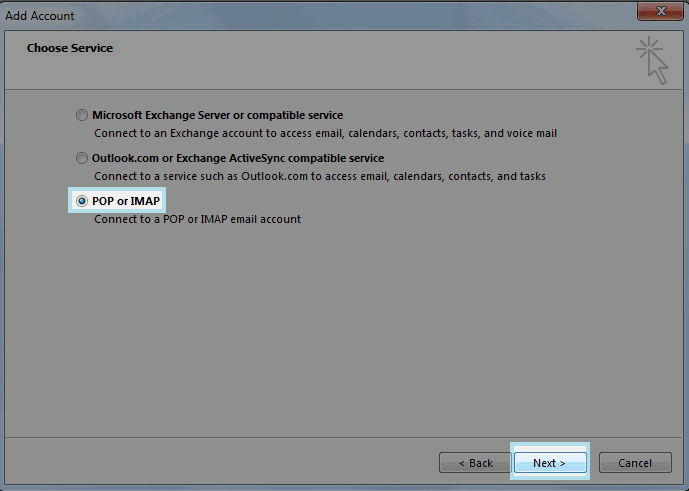The width and height of the screenshot is (689, 491).
Task: Click "Connect to a POP or IMAP email account" description
Action: (x=197, y=219)
